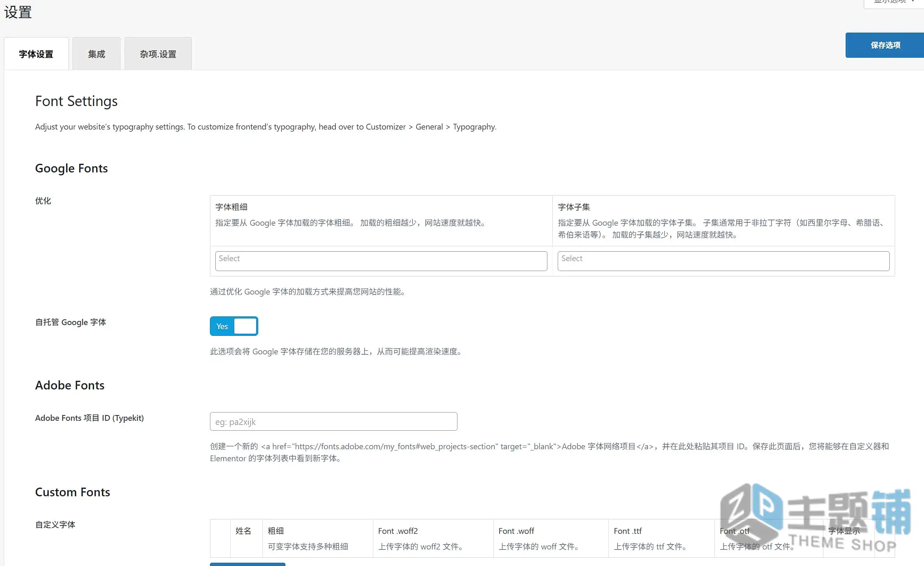Click the 姓名 column header
Viewport: 924px width, 566px height.
[243, 531]
